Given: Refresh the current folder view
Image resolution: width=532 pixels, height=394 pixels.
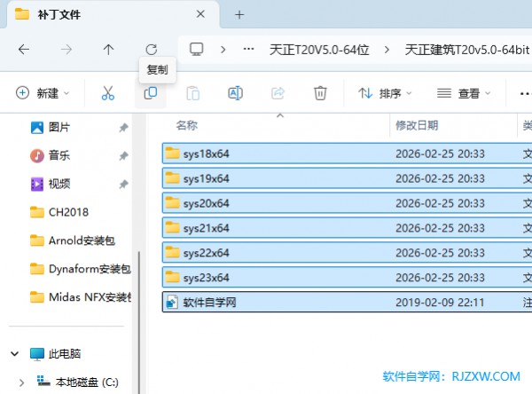Looking at the screenshot, I should tap(152, 50).
